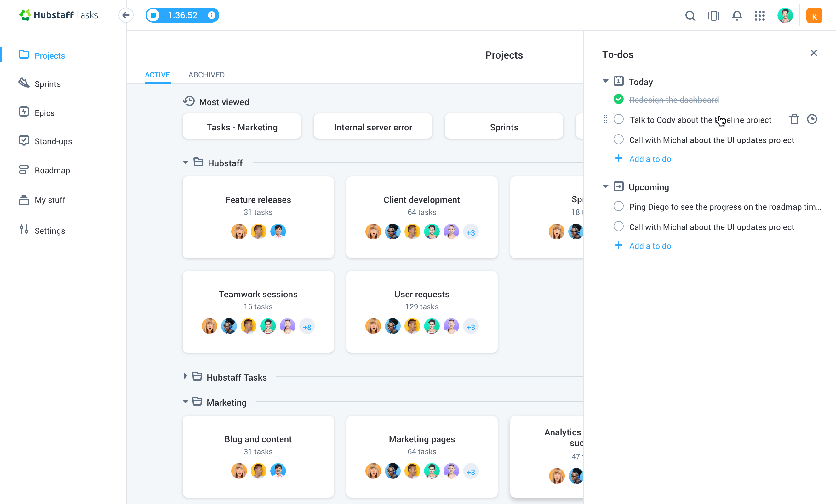This screenshot has width=836, height=504.
Task: Check off Ping Diego to-do
Action: [x=619, y=206]
